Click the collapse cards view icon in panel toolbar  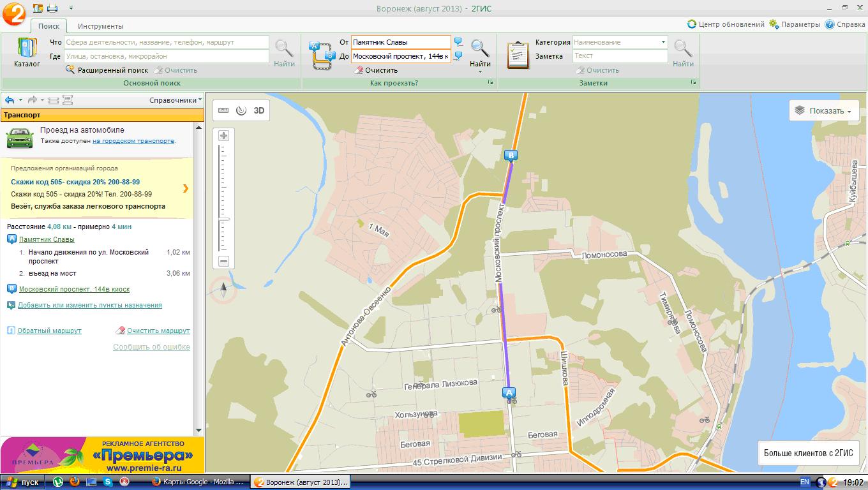(54, 100)
